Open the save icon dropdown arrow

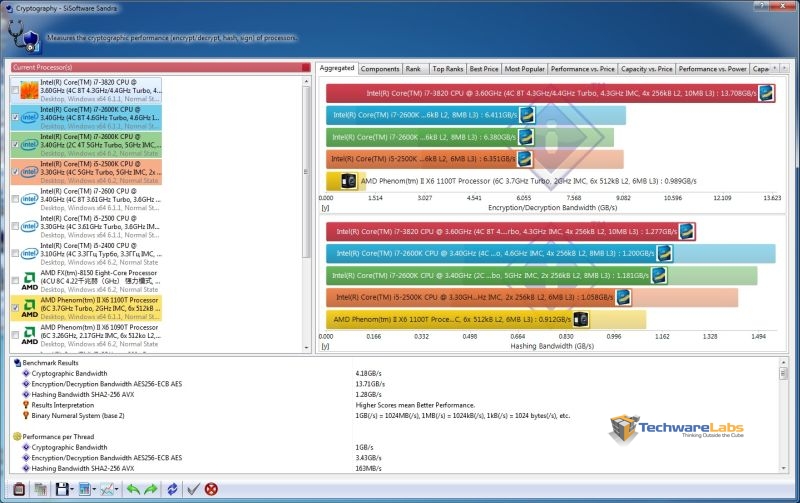pyautogui.click(x=72, y=490)
